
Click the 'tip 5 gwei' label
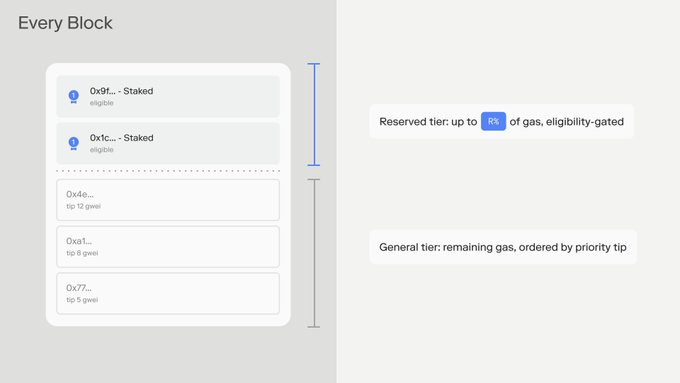point(82,300)
